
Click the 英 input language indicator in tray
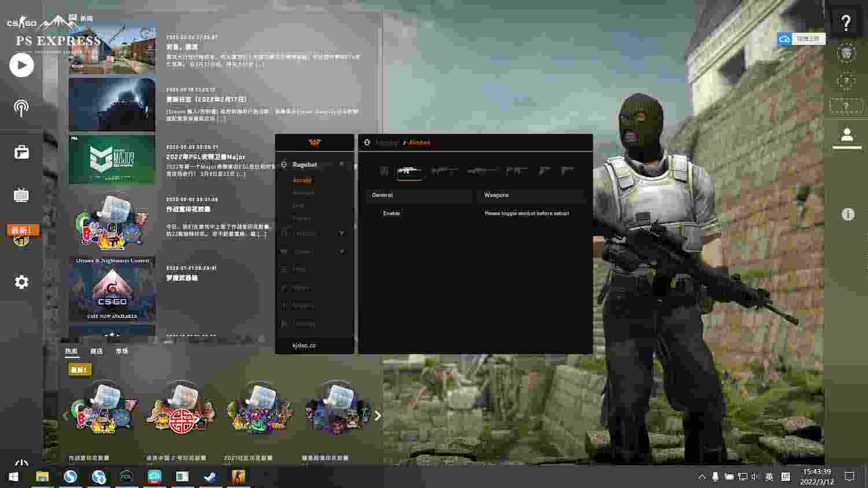(x=769, y=476)
